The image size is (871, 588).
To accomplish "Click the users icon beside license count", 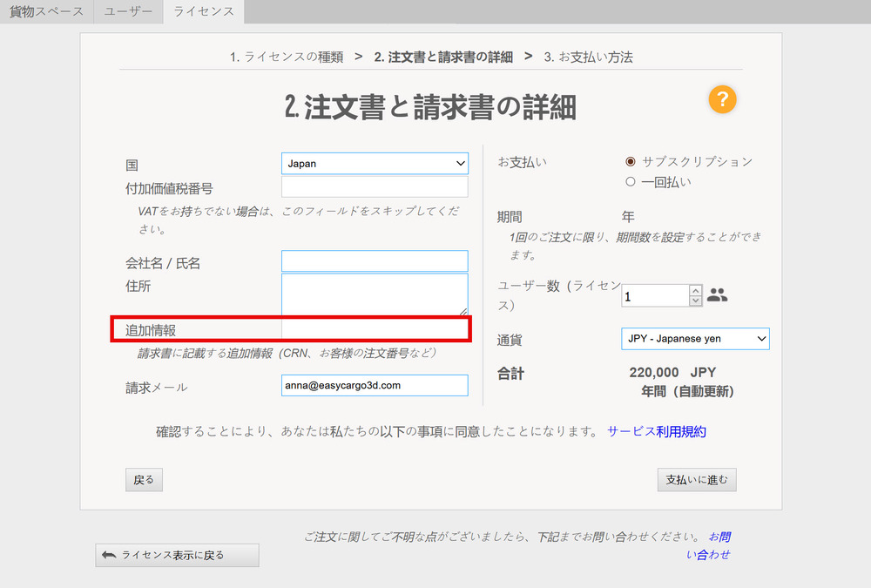I will coord(717,295).
